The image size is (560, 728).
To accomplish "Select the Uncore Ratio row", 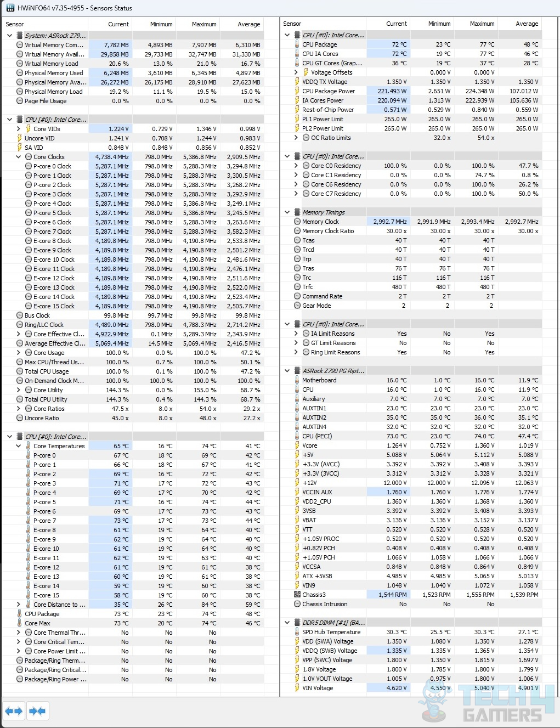I will (x=133, y=418).
